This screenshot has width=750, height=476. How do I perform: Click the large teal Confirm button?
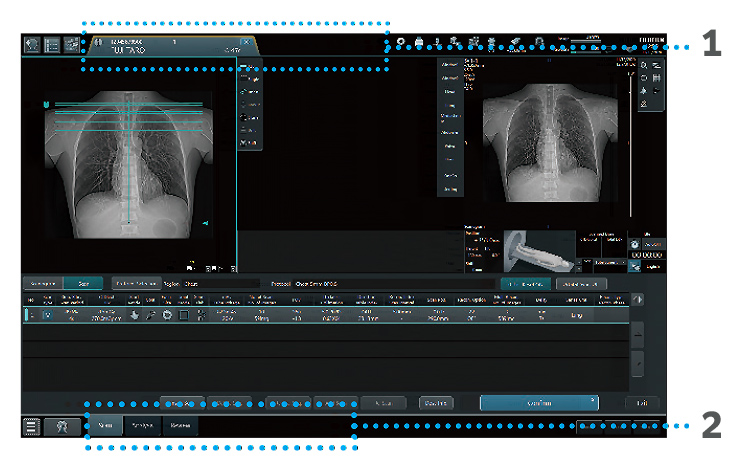[539, 403]
